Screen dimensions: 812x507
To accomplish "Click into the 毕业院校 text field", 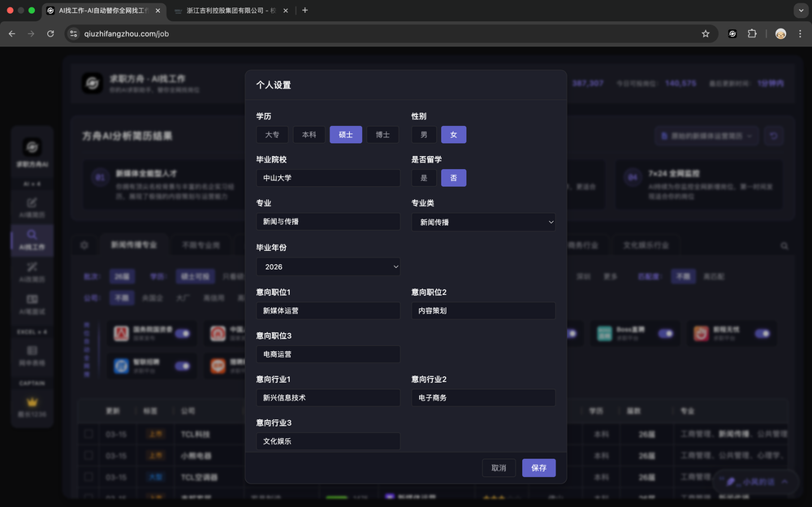I will tap(328, 178).
